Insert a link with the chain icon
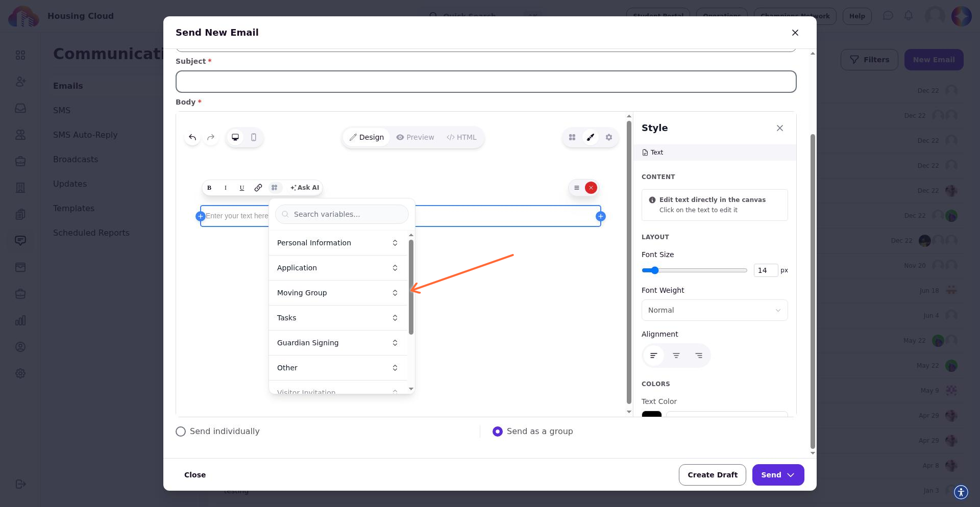980x507 pixels. pos(258,188)
